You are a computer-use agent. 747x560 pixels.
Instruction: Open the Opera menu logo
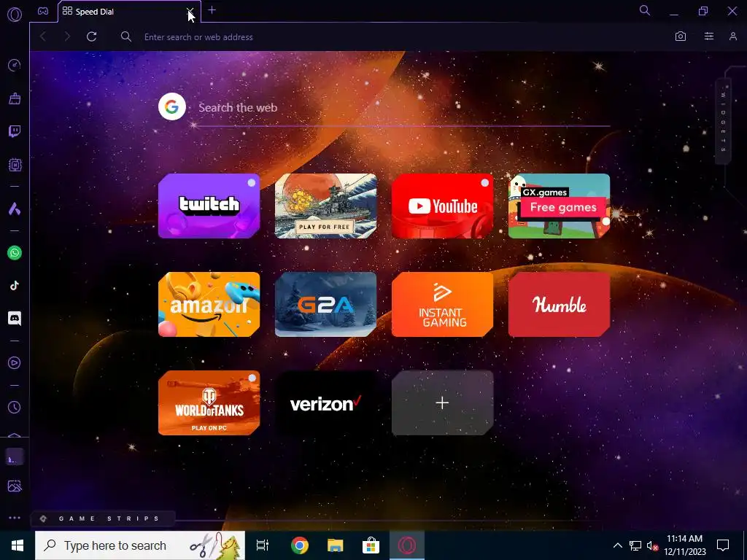(x=15, y=15)
